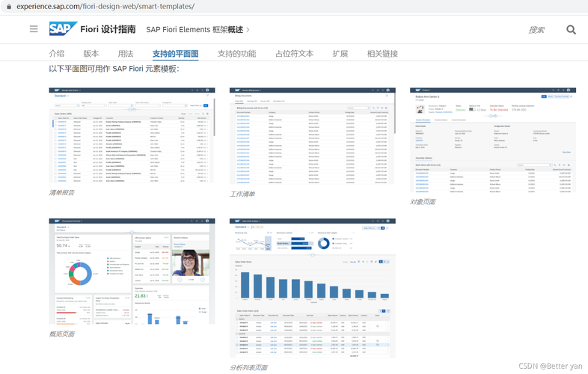
Task: Open the hamburger navigation menu
Action: [34, 29]
